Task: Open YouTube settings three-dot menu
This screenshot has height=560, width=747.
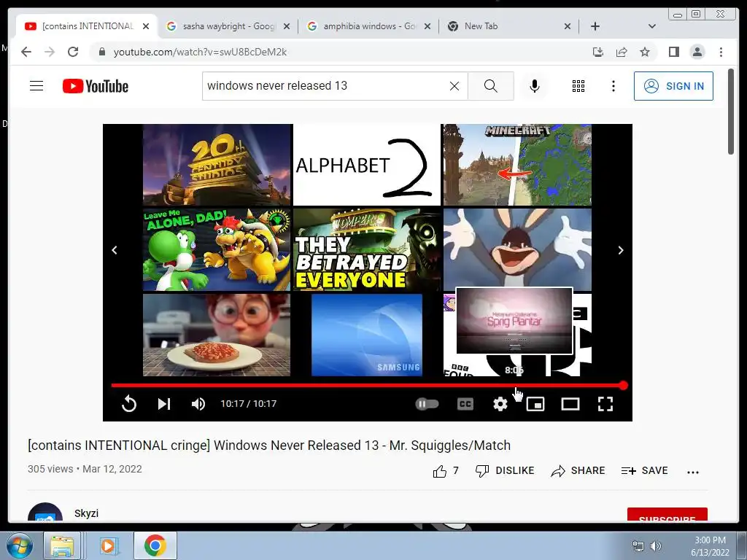Action: [x=613, y=86]
